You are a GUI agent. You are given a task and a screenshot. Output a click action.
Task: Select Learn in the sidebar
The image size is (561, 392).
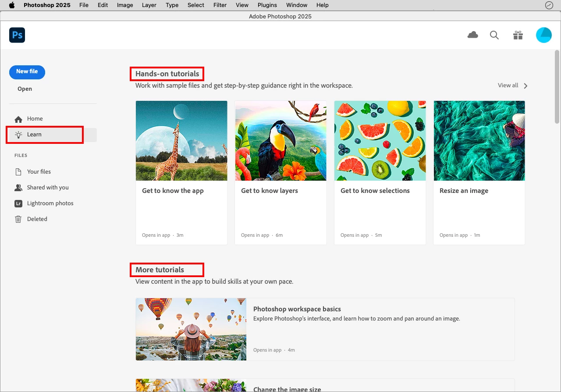[53, 135]
